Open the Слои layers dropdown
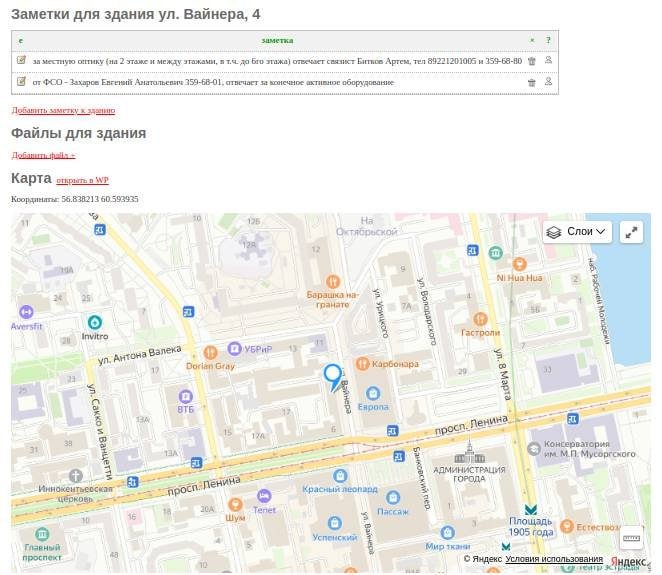This screenshot has width=662, height=575. tap(578, 232)
